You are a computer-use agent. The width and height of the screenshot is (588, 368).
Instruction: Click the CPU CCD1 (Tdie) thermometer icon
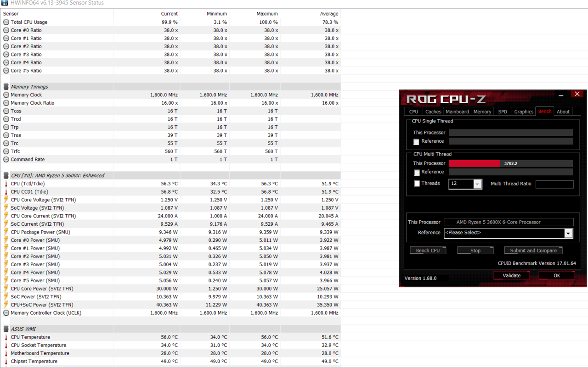pyautogui.click(x=6, y=192)
